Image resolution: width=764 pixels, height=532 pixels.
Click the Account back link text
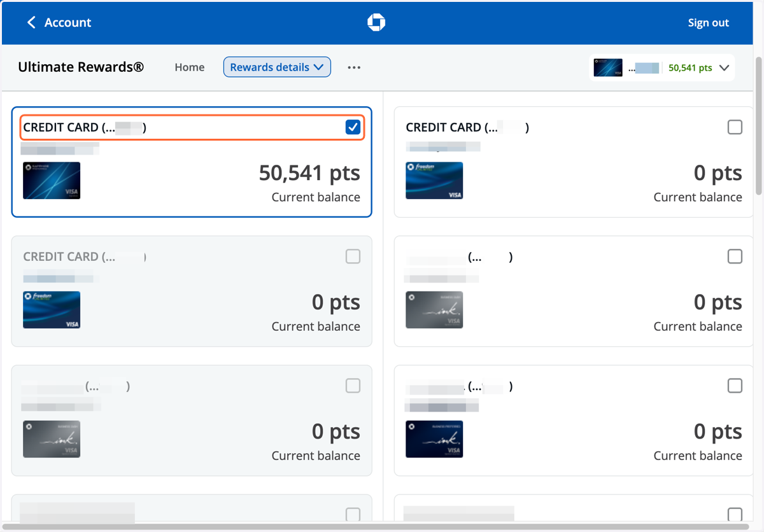coord(68,22)
